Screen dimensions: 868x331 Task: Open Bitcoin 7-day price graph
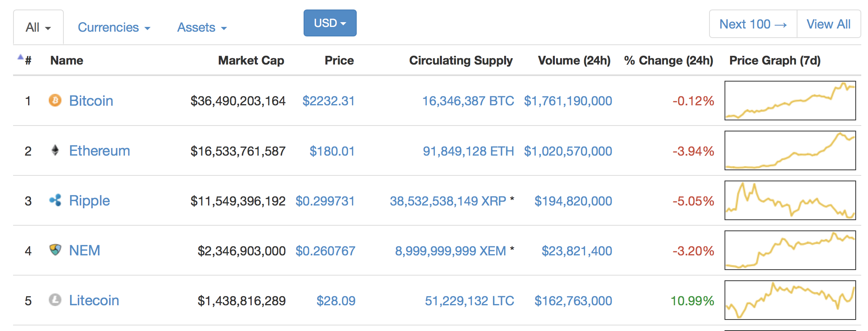[790, 101]
